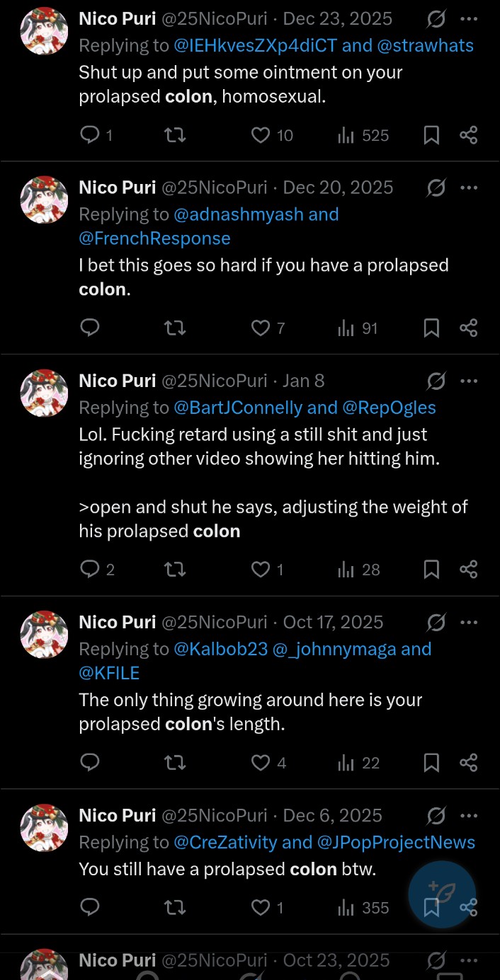This screenshot has width=500, height=980.
Task: Open the @JPopProjectNews profile link
Action: click(x=396, y=843)
